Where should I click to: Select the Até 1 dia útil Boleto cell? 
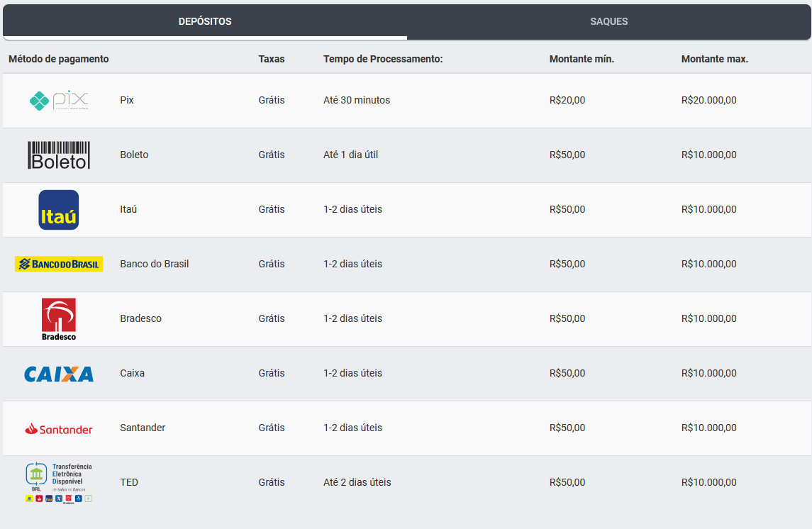[350, 155]
